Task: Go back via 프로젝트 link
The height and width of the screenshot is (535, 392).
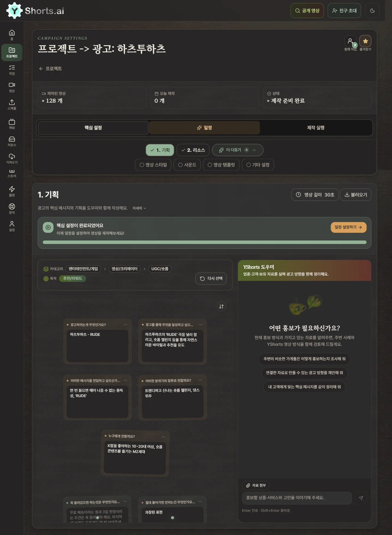Action: (x=51, y=68)
